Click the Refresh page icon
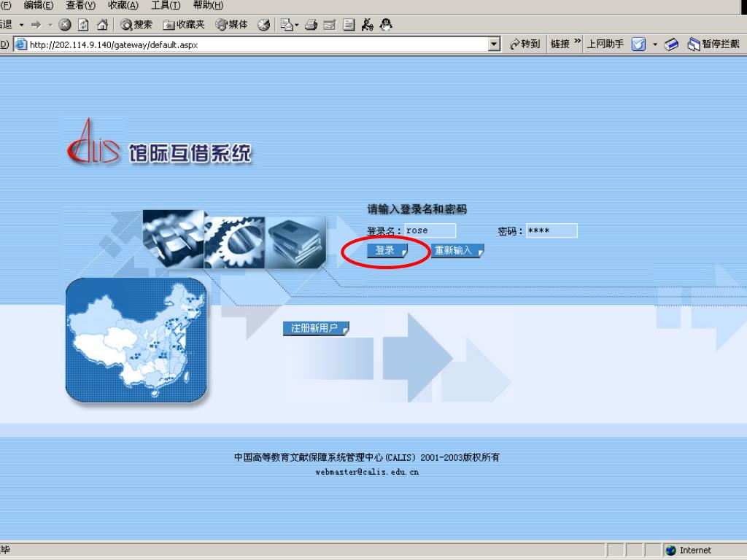This screenshot has height=560, width=747. click(83, 25)
